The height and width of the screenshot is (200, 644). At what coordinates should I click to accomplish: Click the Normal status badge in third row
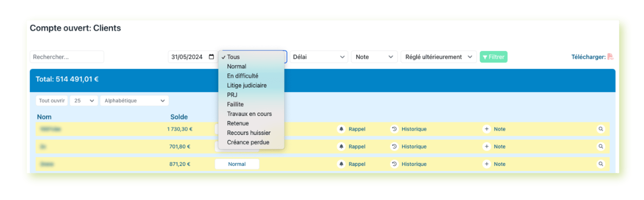(x=237, y=164)
